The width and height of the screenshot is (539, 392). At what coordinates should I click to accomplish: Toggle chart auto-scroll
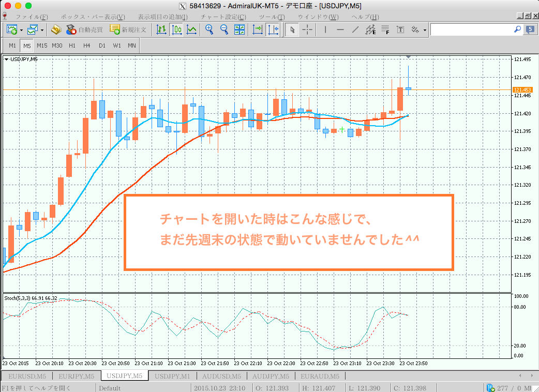(257, 29)
